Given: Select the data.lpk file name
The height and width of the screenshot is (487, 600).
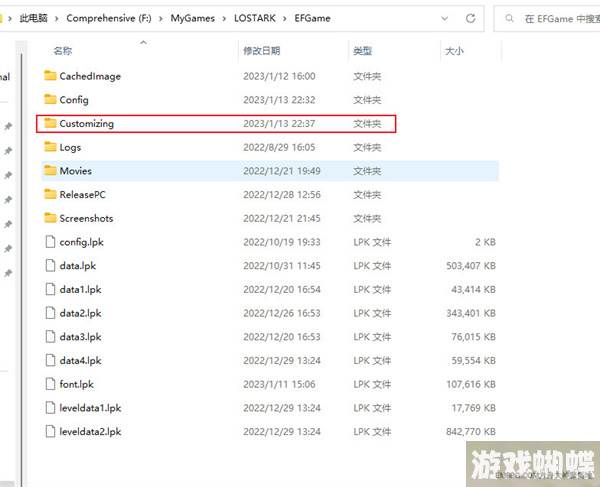Looking at the screenshot, I should (x=78, y=266).
